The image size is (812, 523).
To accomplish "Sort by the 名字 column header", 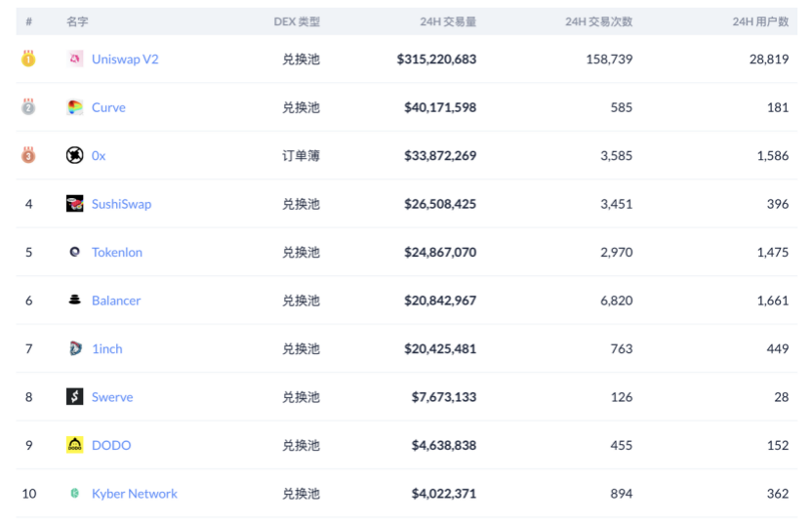I will point(77,21).
